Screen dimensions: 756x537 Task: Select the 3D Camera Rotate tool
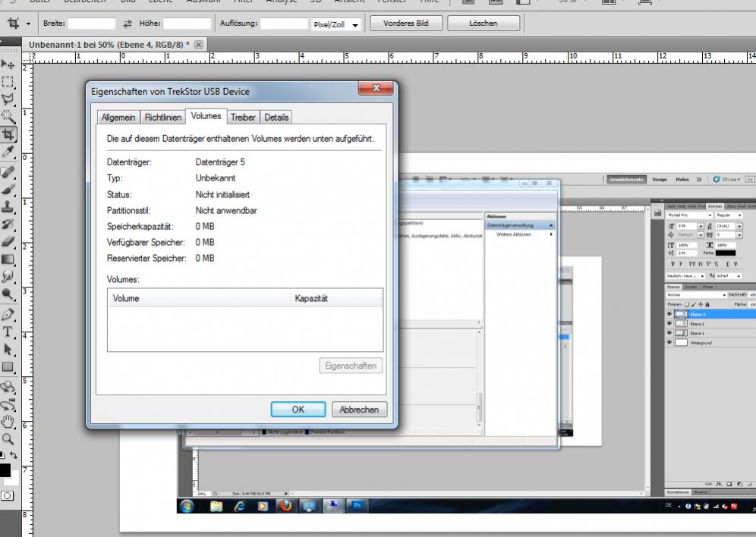coord(8,404)
